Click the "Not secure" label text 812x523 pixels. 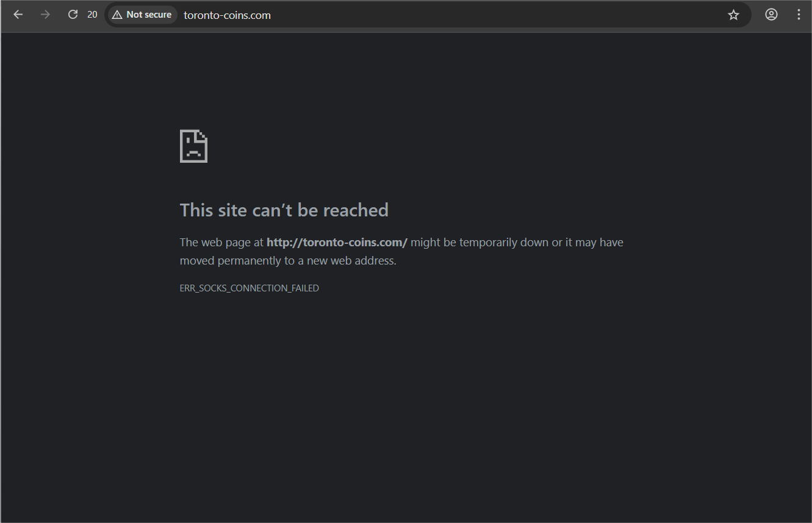[149, 15]
